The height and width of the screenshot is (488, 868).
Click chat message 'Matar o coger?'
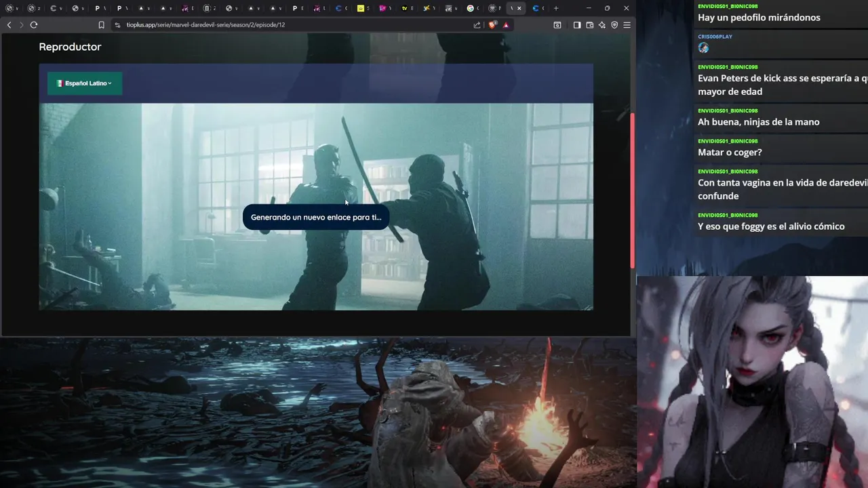[x=730, y=152]
